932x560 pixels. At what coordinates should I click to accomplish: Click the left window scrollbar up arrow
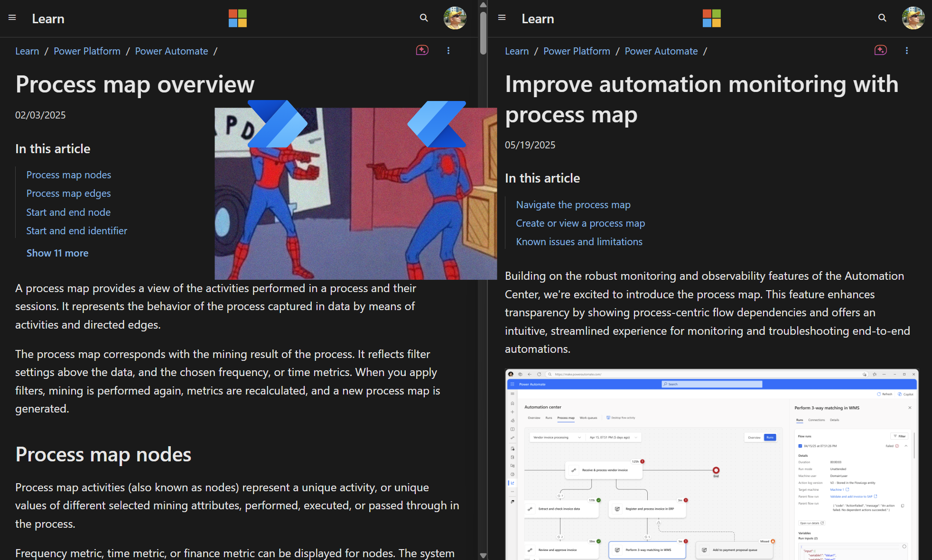[483, 5]
